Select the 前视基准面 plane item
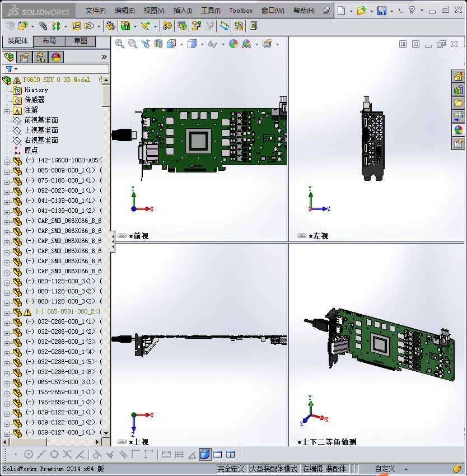The height and width of the screenshot is (476, 467). 41,120
